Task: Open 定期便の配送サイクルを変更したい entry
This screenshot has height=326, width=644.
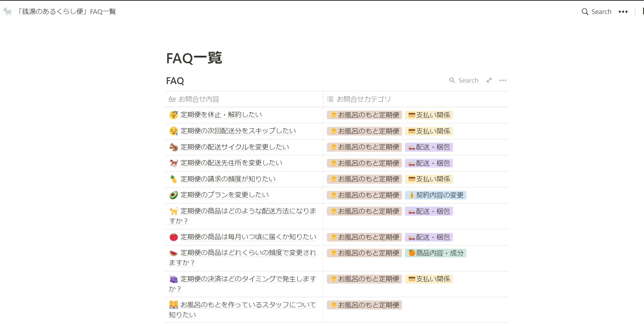Action: click(234, 147)
